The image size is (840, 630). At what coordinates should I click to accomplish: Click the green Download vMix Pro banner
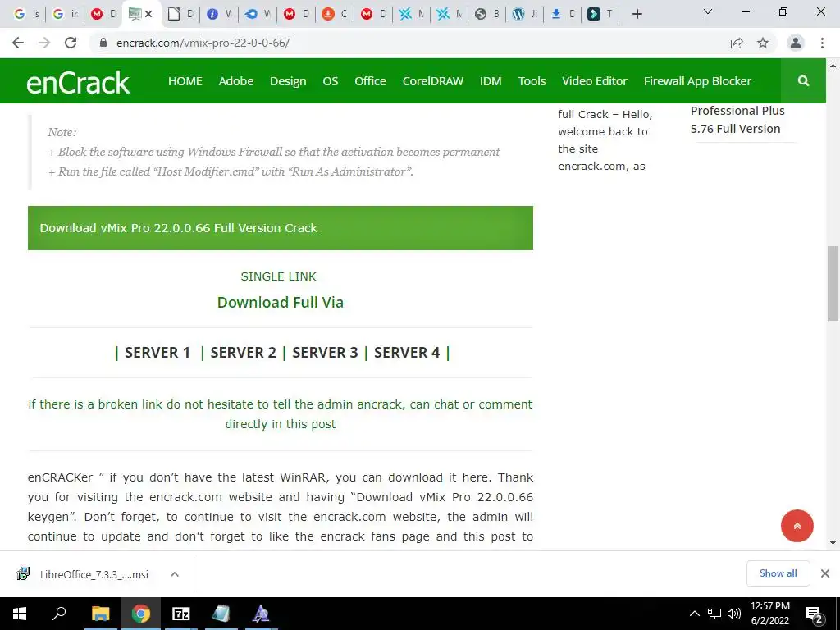tap(281, 228)
